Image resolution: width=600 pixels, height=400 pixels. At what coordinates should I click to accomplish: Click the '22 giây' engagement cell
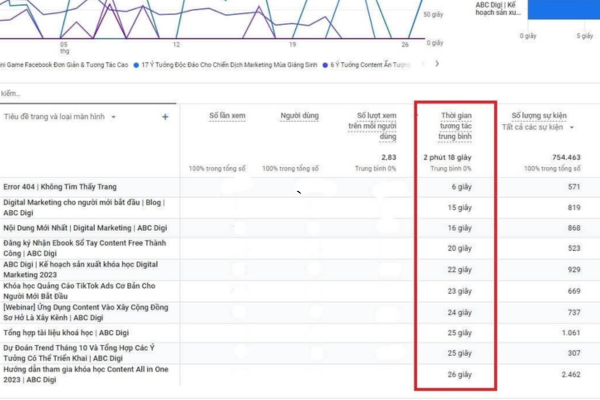460,269
